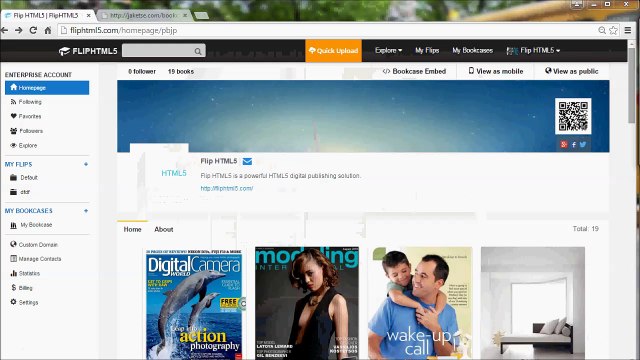Click the zoom magnifier icon in address bar
Screen dimensions: 640x360
602,30
